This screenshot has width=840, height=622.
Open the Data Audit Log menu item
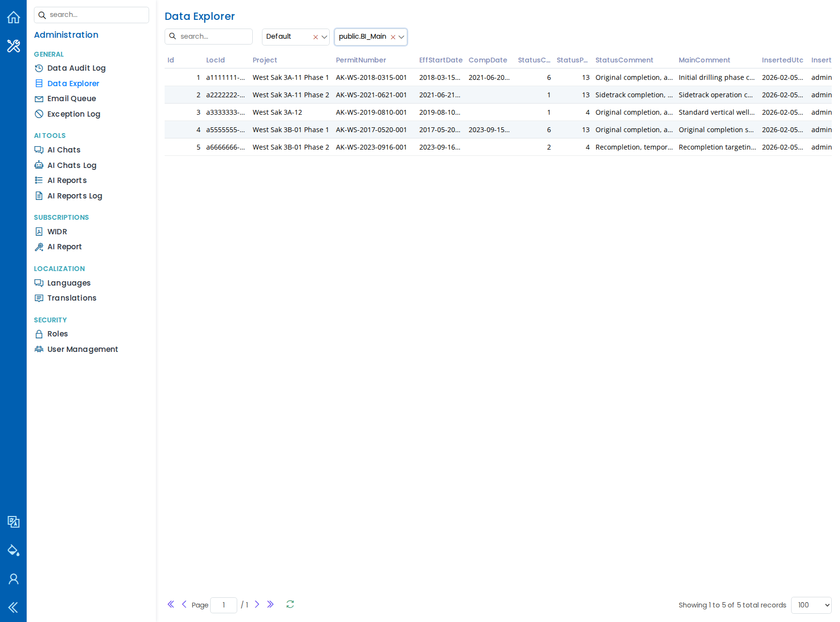click(x=76, y=68)
